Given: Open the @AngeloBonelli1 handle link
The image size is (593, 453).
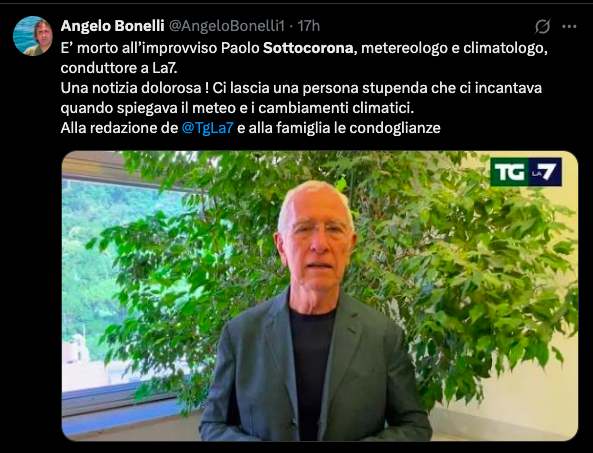Looking at the screenshot, I should pyautogui.click(x=226, y=26).
